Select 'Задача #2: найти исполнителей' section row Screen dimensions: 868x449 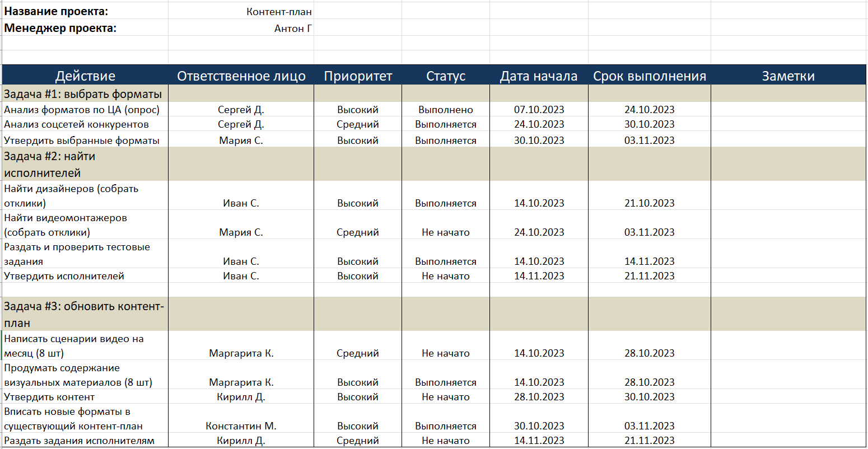coord(434,164)
